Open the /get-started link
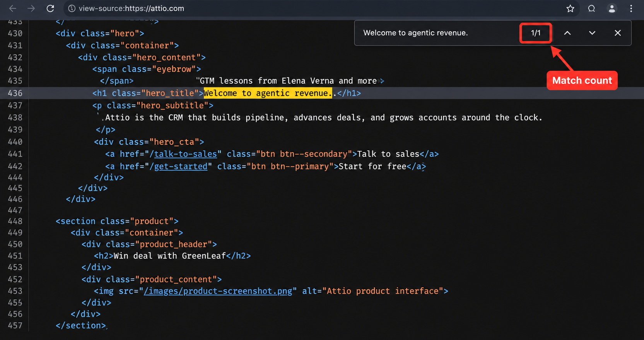Viewport: 644px width, 340px height. [181, 166]
